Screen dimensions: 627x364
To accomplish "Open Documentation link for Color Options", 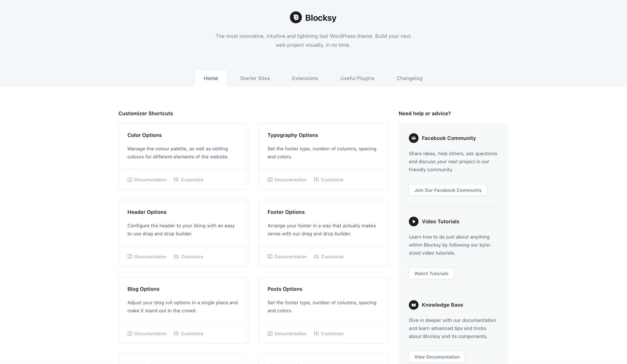I will click(147, 180).
